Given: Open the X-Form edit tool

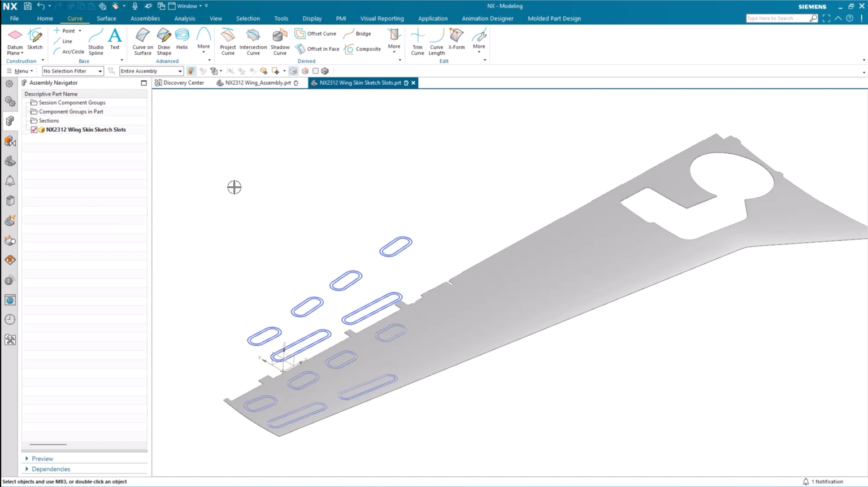Looking at the screenshot, I should coord(456,40).
